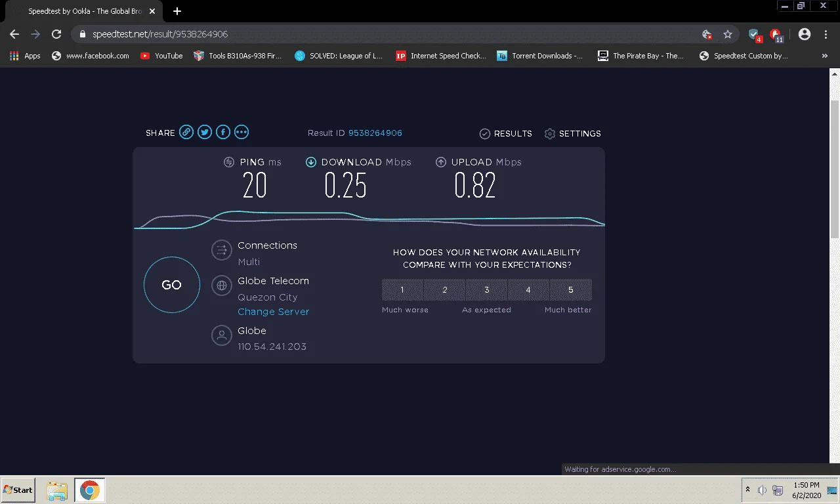
Task: Open the Speedtest Custom by... bookmark
Action: point(743,56)
